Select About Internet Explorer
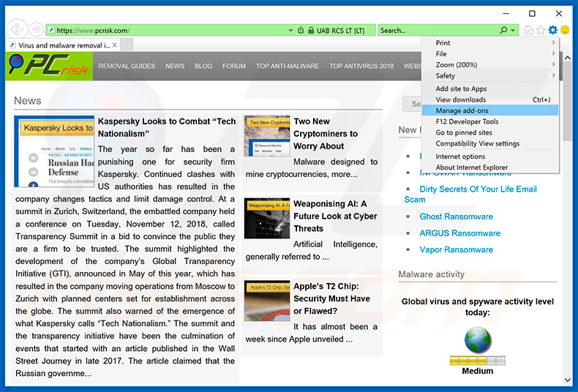This screenshot has height=392, width=578. coord(490,167)
